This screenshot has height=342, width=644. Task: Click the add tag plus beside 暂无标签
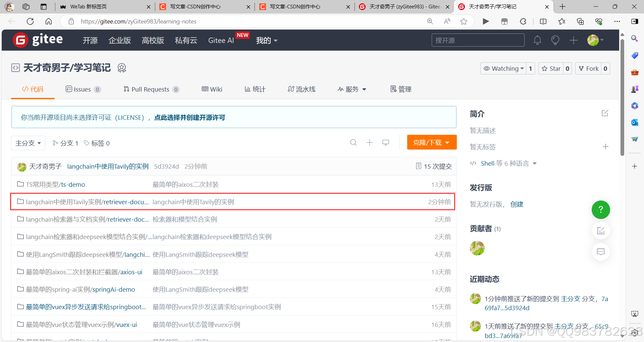pos(605,147)
